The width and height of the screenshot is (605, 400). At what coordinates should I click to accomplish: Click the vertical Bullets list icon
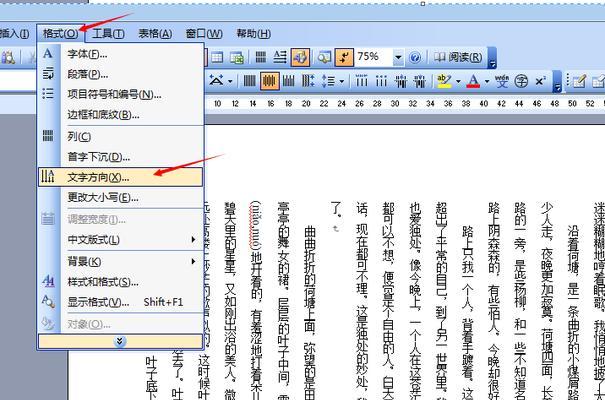point(381,81)
